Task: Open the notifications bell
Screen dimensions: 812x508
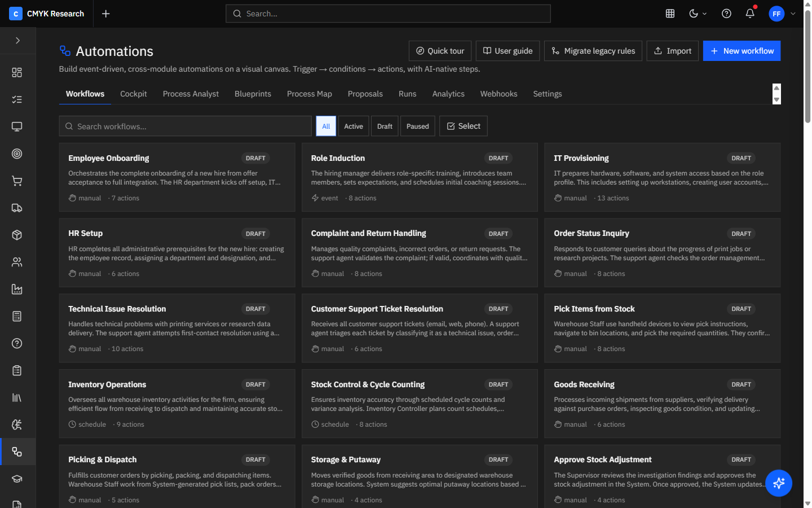Action: point(750,14)
